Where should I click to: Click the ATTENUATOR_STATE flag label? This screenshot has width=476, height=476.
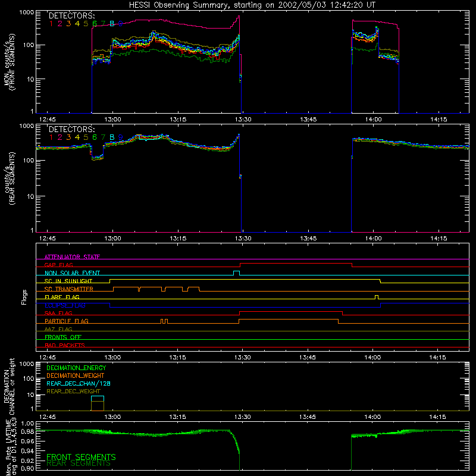pyautogui.click(x=72, y=257)
